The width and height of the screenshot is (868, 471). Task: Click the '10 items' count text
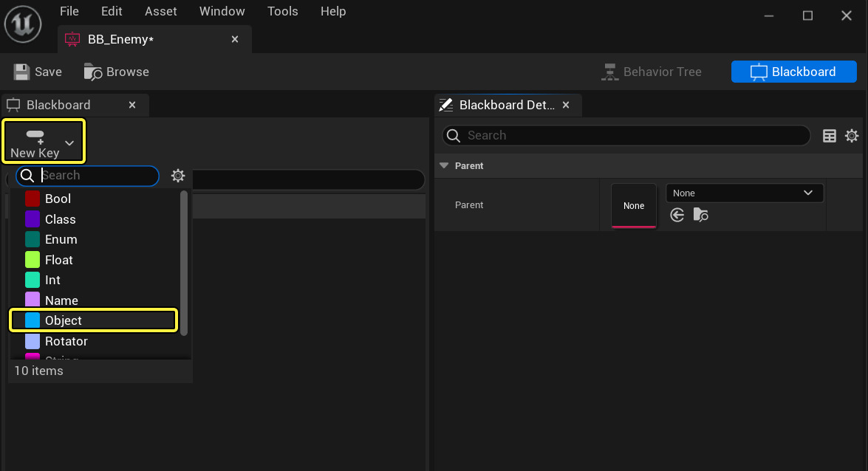tap(38, 371)
